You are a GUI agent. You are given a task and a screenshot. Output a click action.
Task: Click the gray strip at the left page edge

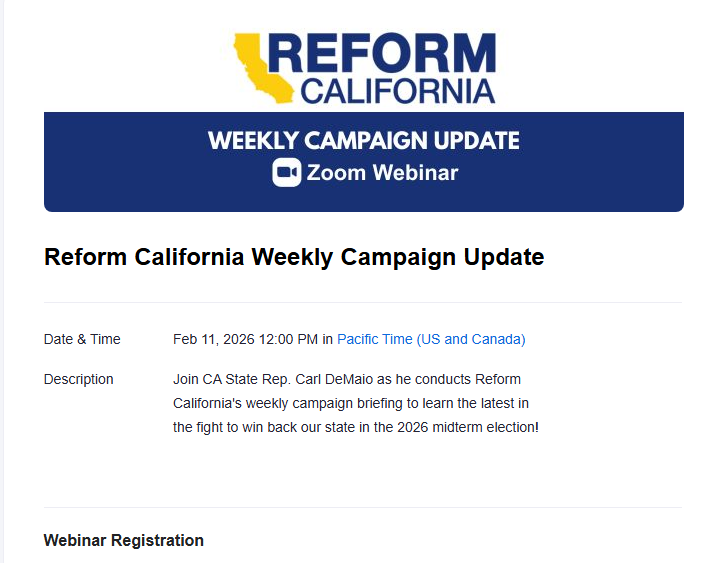pos(2,300)
